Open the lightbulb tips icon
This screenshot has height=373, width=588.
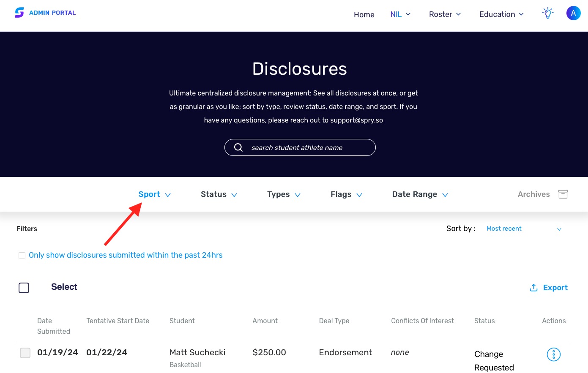547,13
